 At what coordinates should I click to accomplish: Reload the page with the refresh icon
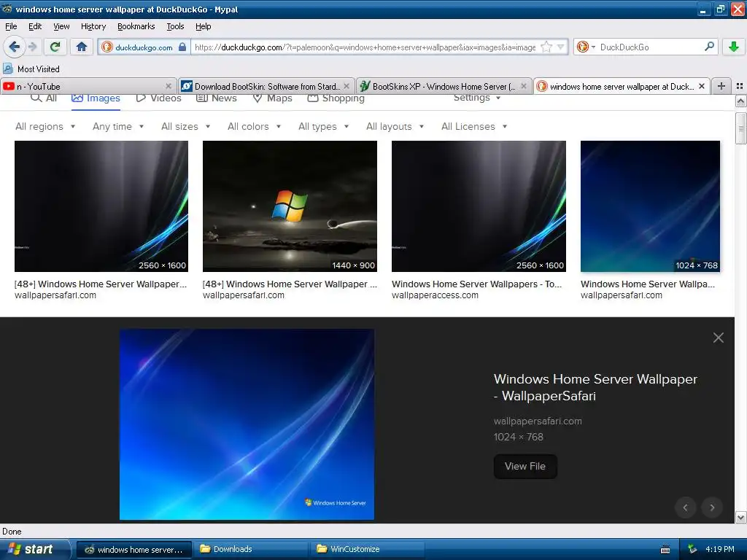(x=55, y=47)
